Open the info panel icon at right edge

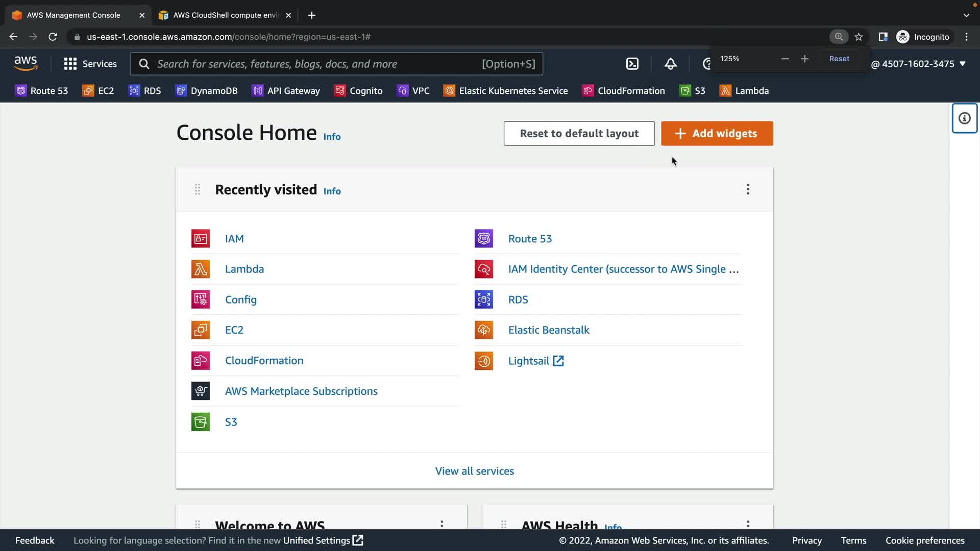pyautogui.click(x=964, y=118)
